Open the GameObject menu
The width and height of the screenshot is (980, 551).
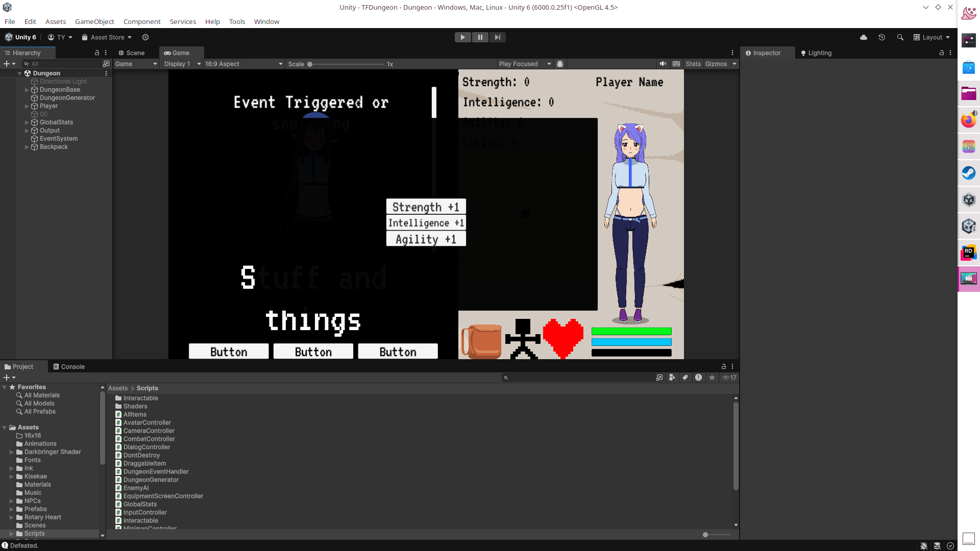tap(94, 21)
